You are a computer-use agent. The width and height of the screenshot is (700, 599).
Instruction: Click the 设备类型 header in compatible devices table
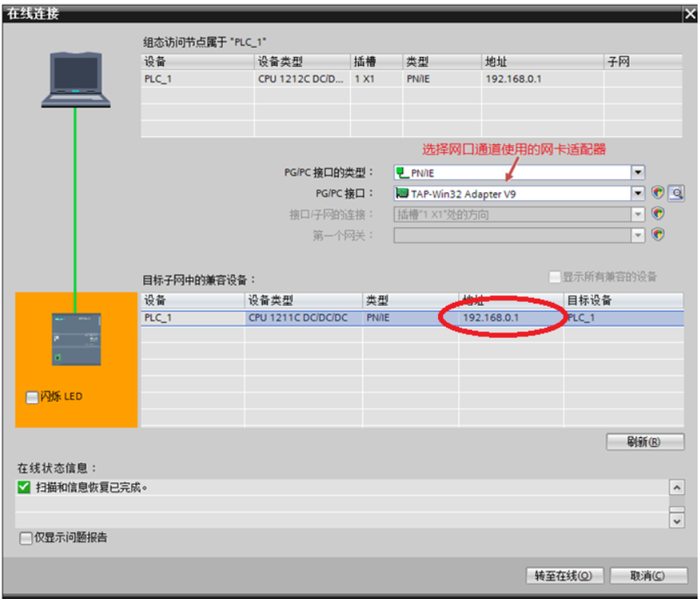tap(303, 300)
